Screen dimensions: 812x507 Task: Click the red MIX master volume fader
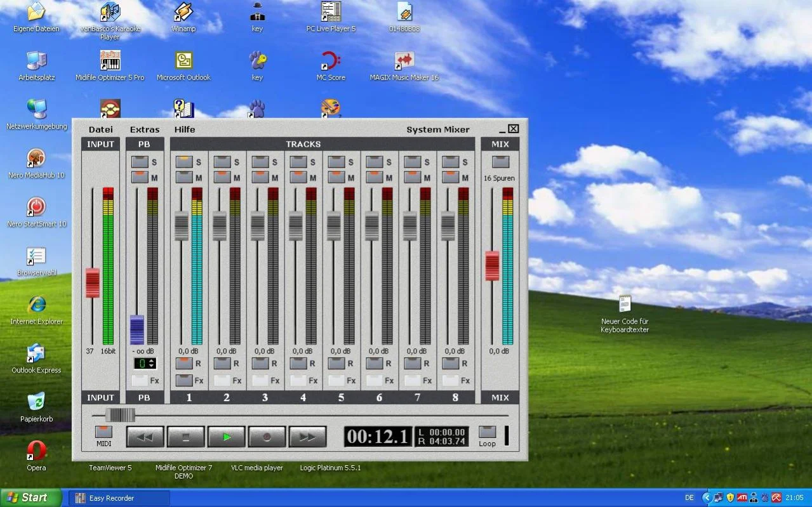tap(492, 265)
